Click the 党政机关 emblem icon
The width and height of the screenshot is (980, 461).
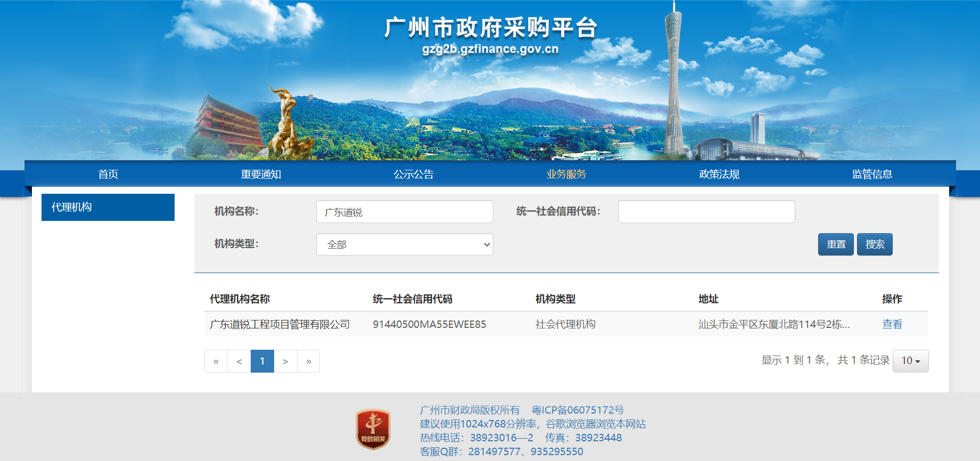(373, 429)
